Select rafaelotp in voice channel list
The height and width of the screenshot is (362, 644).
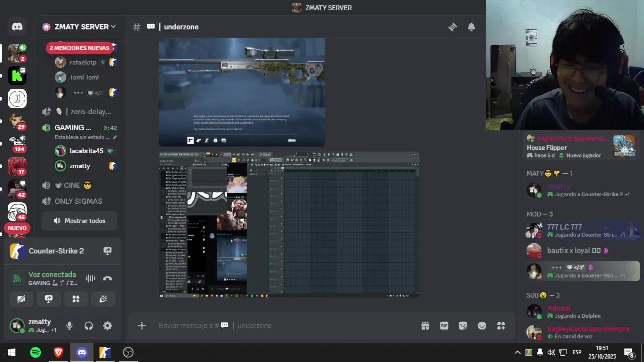click(x=83, y=62)
